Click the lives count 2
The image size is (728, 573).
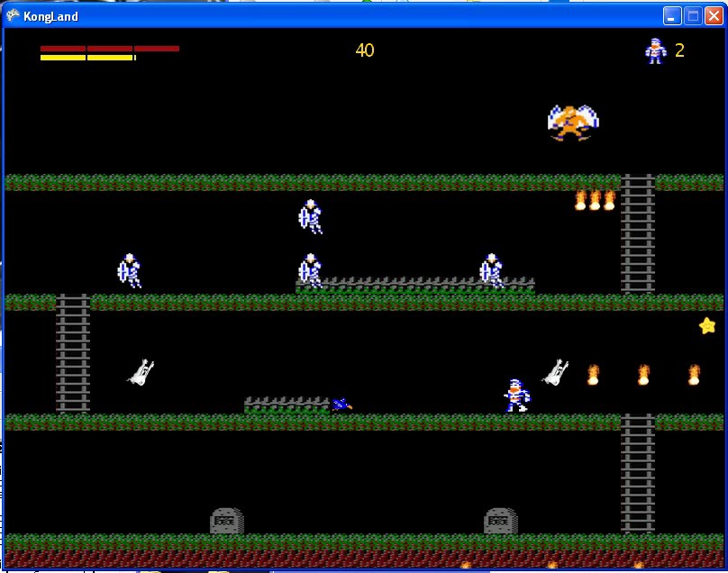coord(679,50)
